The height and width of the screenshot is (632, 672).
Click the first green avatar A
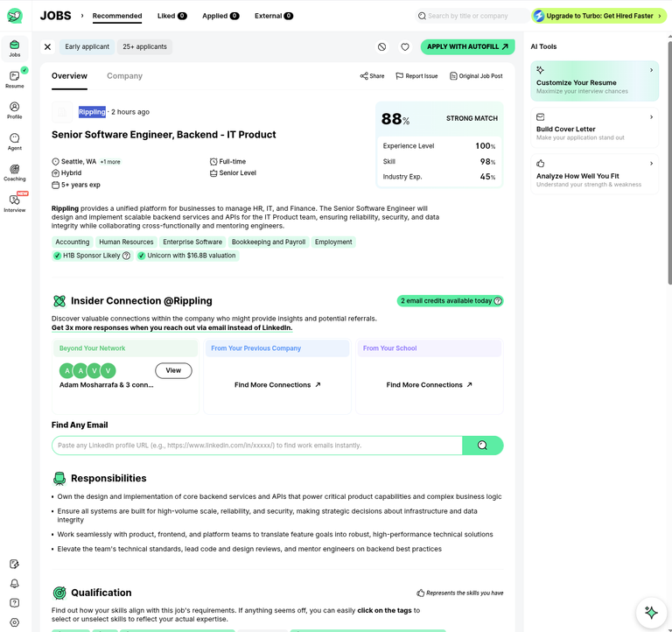click(x=66, y=370)
